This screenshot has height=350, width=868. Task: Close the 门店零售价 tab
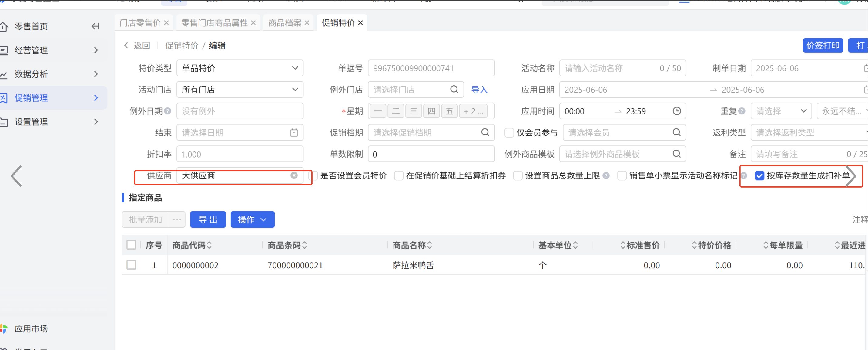pyautogui.click(x=166, y=22)
